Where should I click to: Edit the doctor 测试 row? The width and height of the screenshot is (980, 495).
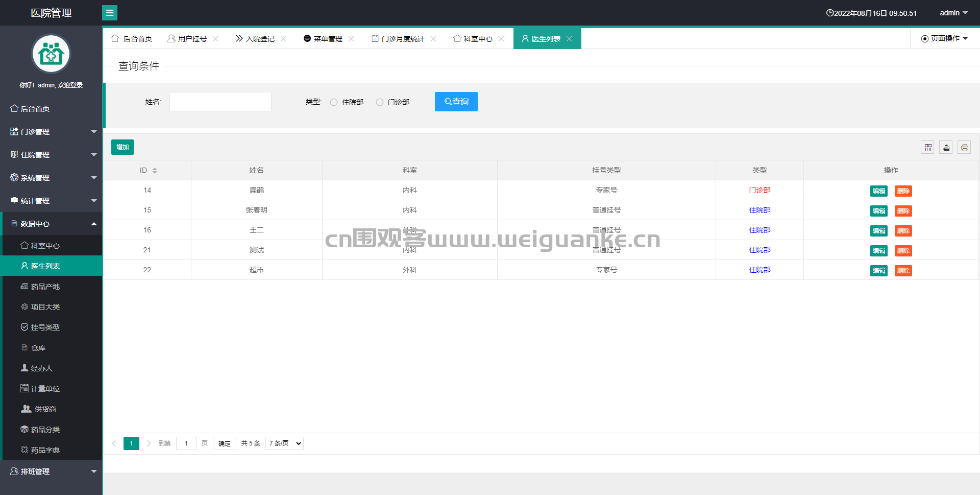(879, 251)
